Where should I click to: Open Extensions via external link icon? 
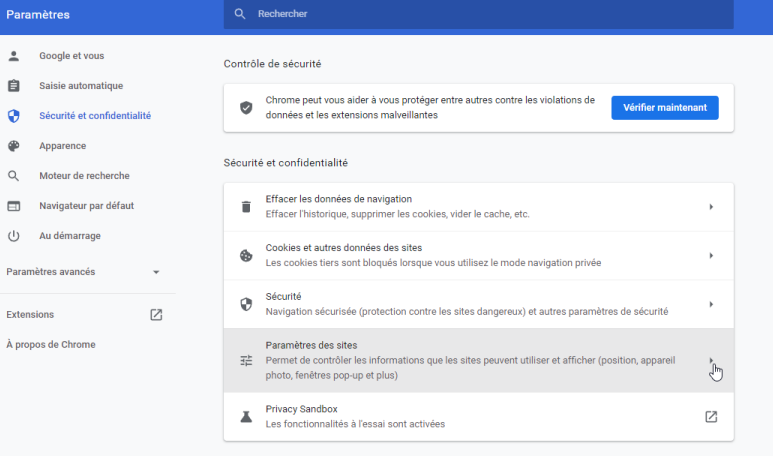pyautogui.click(x=156, y=314)
